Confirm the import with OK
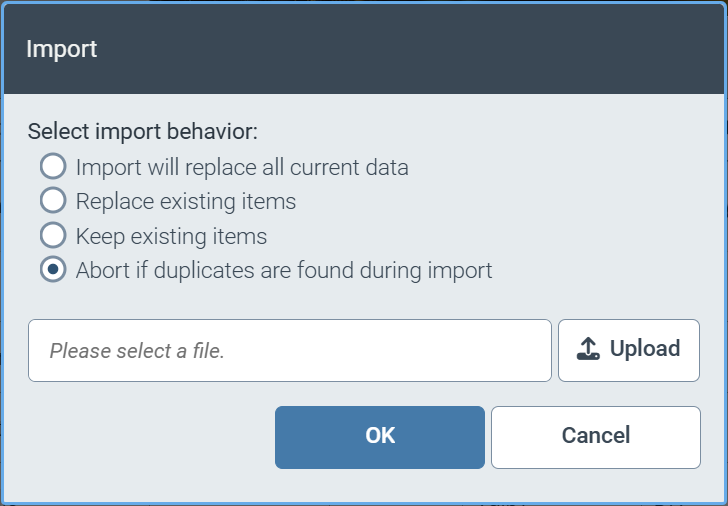The width and height of the screenshot is (728, 506). [380, 436]
